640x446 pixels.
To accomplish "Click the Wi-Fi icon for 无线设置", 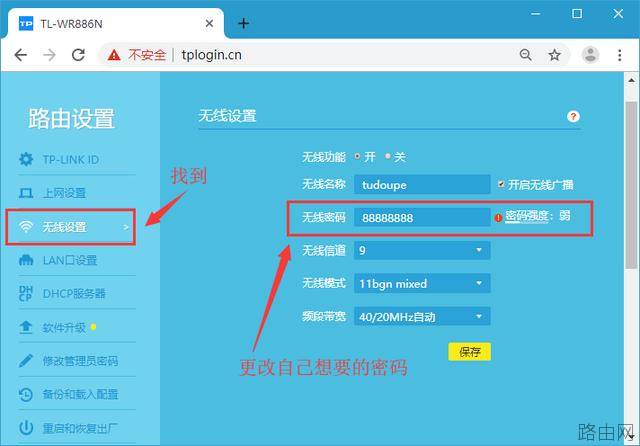I will point(26,226).
